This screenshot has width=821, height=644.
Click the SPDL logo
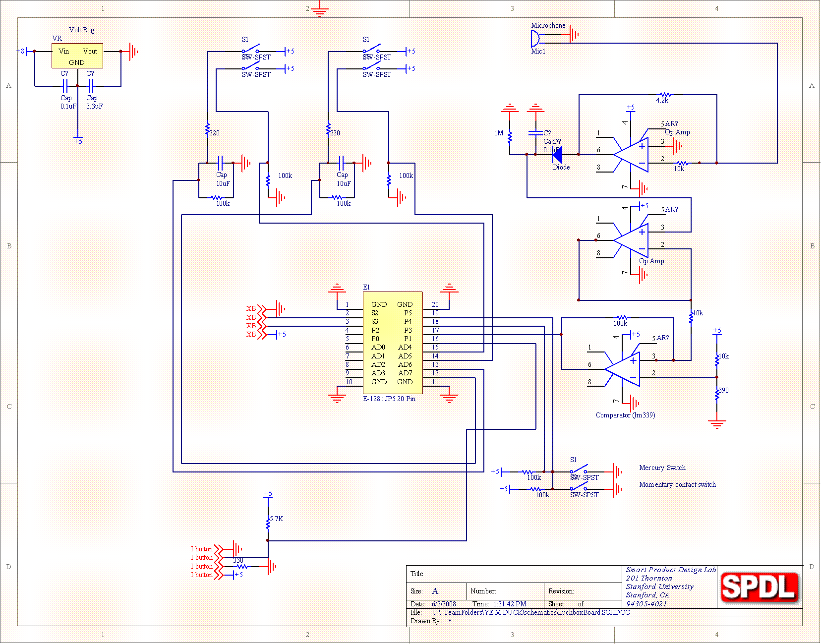(759, 587)
